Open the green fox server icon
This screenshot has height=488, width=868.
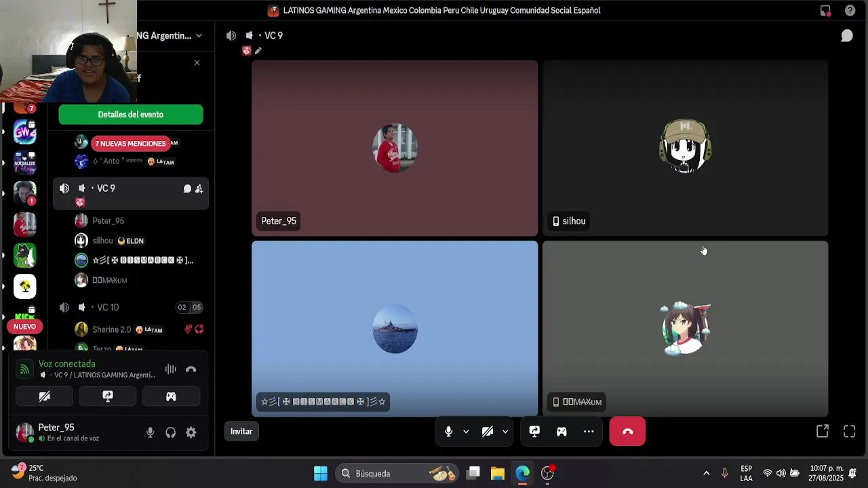tap(25, 256)
